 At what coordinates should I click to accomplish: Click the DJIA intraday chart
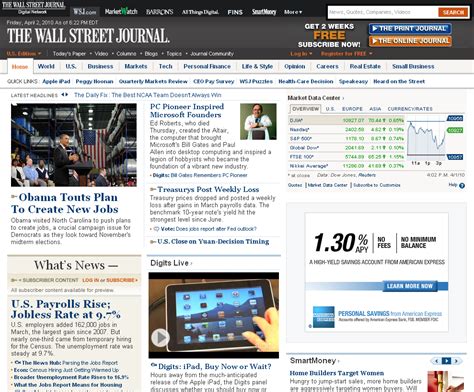427,137
